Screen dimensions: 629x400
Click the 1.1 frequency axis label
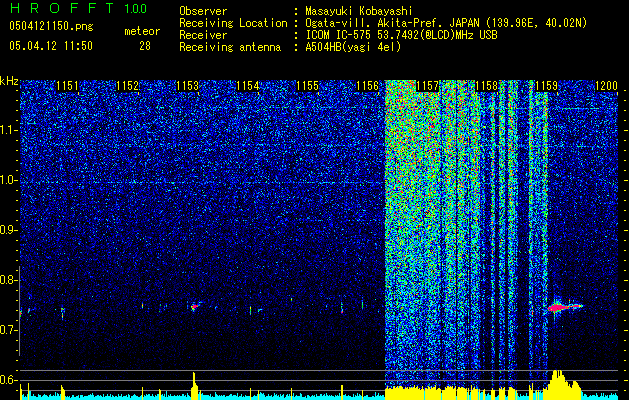point(8,130)
